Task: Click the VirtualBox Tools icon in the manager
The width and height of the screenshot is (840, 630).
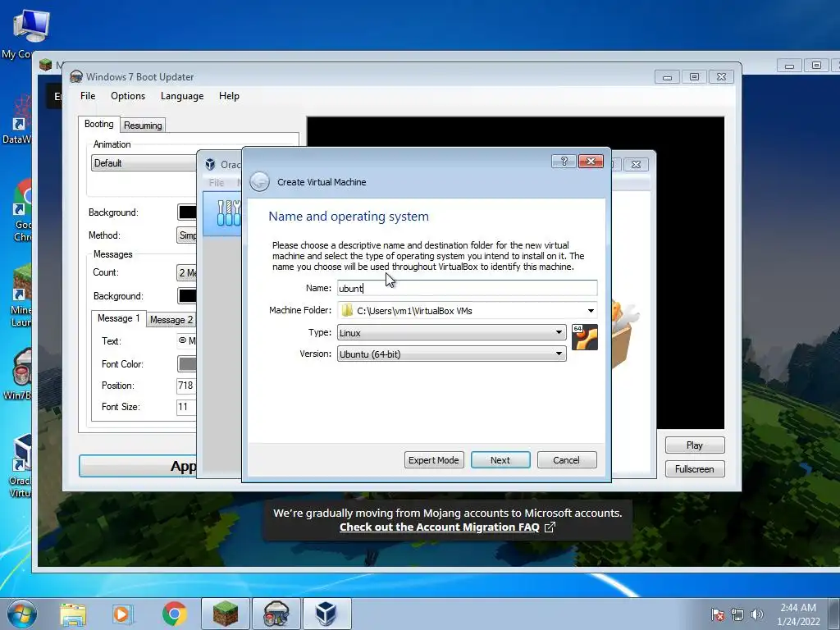Action: click(x=229, y=212)
